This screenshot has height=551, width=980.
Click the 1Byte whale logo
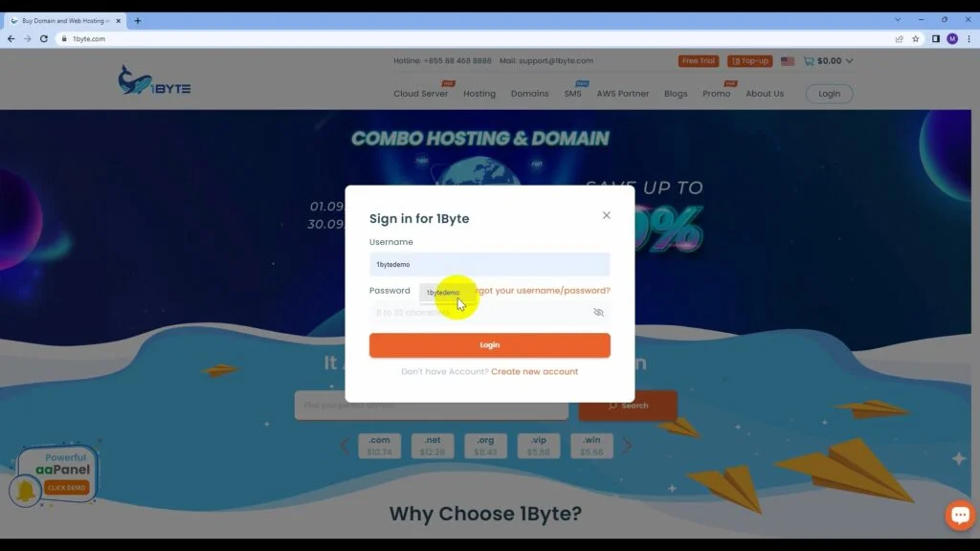154,80
